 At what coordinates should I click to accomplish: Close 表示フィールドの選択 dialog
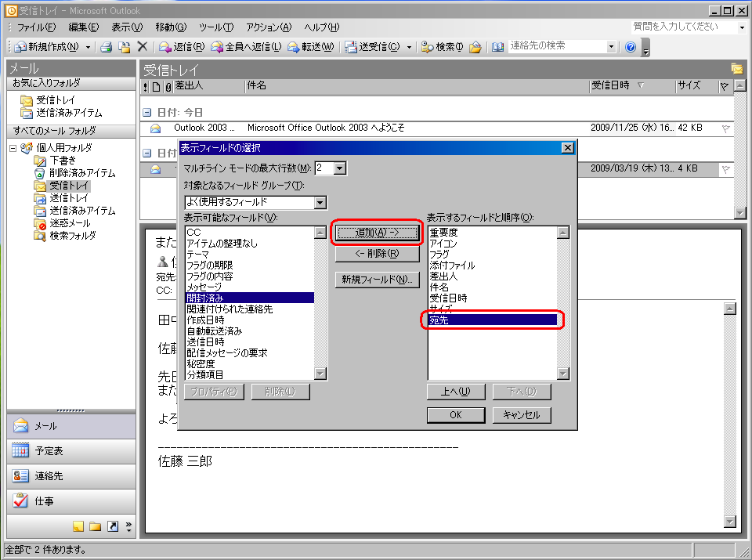coord(567,148)
